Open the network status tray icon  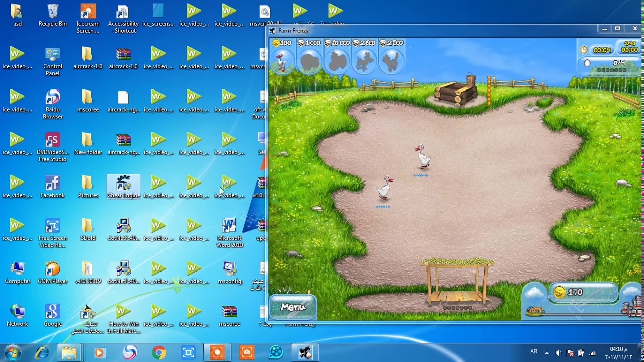(592, 353)
